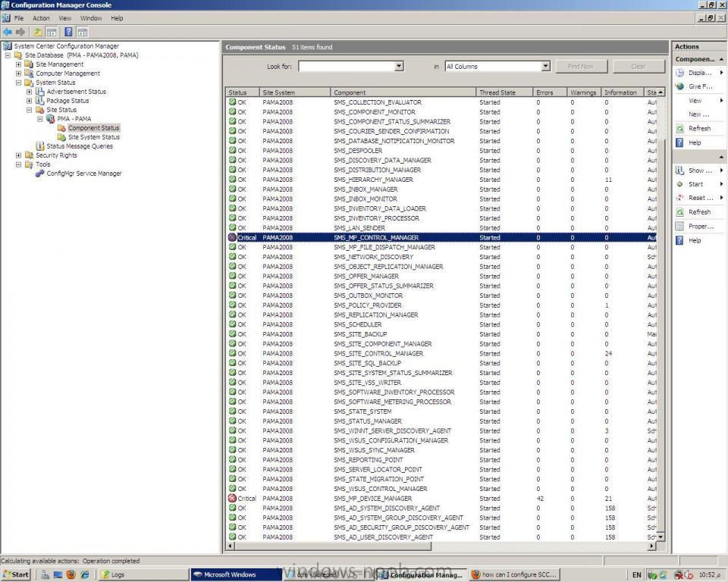This screenshot has width=728, height=582.
Task: Collapse the System Status tree node
Action: coord(18,83)
